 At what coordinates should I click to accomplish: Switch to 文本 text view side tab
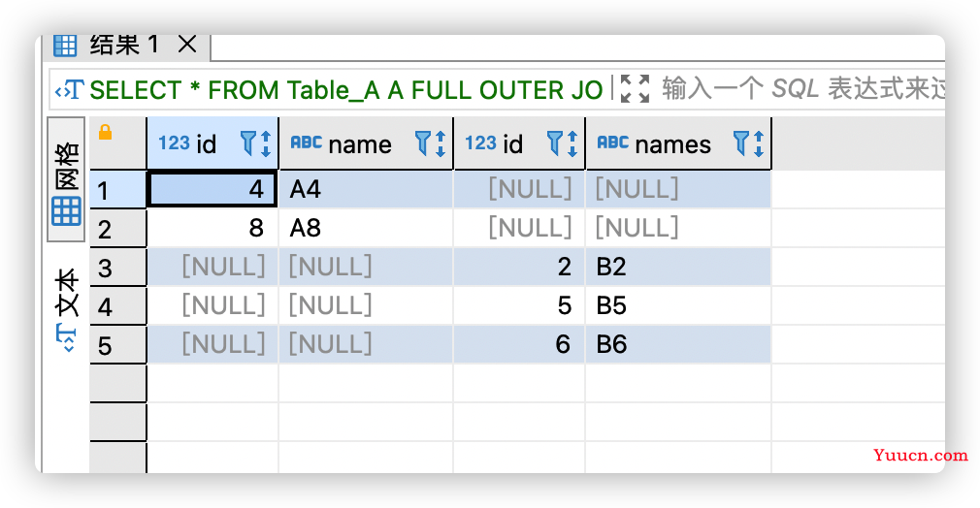(66, 310)
